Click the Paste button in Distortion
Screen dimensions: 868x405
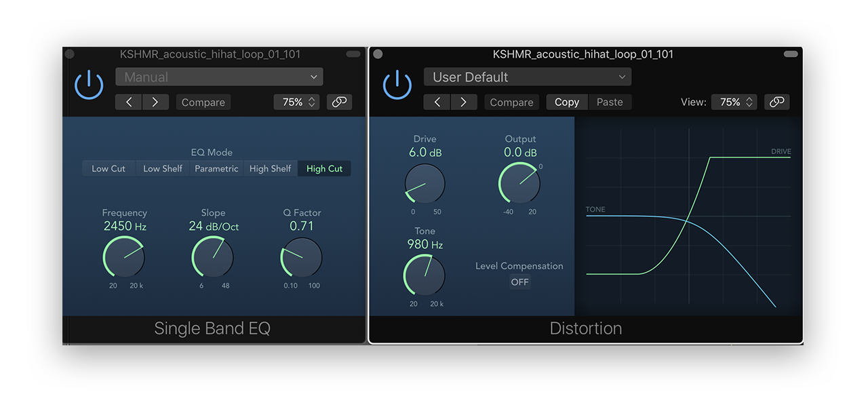[610, 102]
